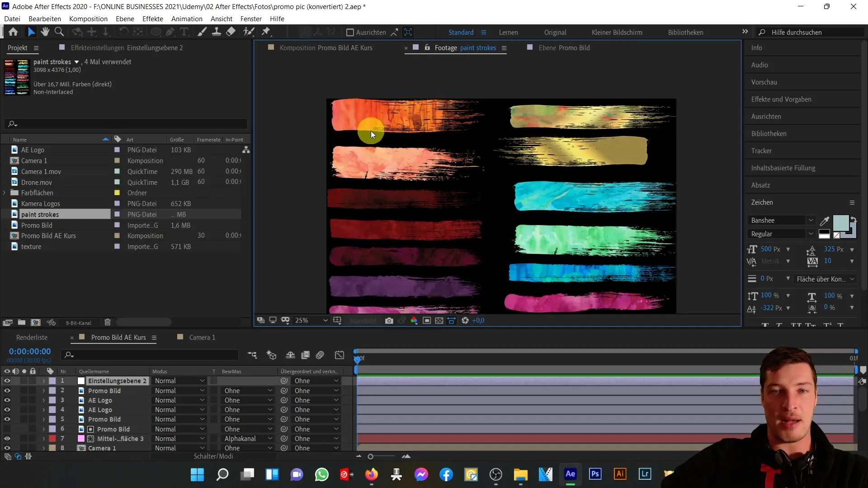Toggle visibility of Promo Bild layer 2
The height and width of the screenshot is (488, 868).
[x=7, y=390]
